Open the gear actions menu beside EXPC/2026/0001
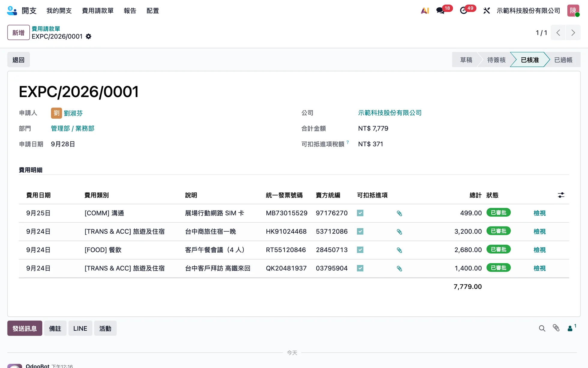The width and height of the screenshot is (588, 368). point(88,36)
